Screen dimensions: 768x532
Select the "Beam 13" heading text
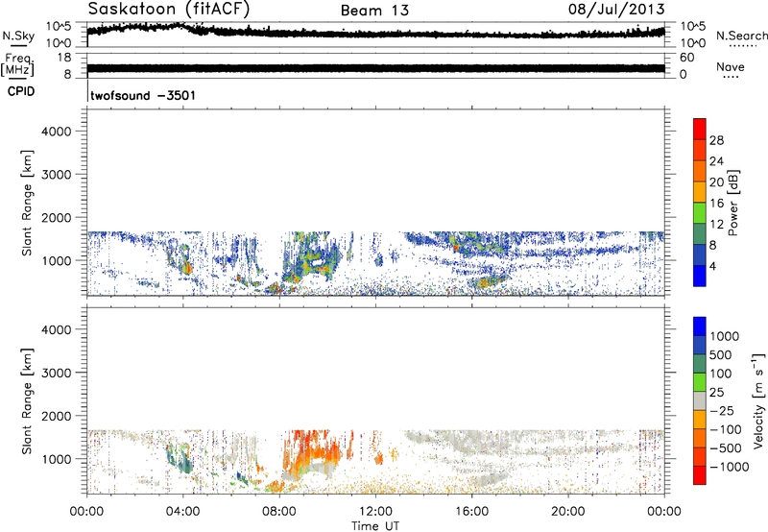click(374, 11)
